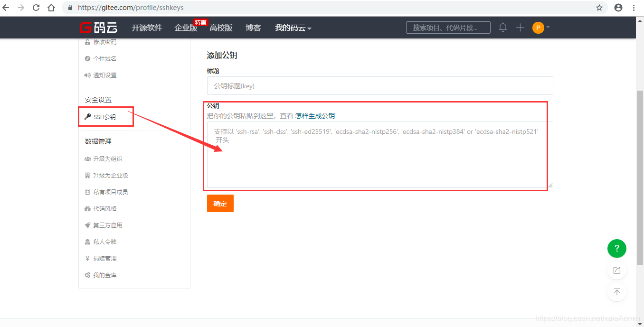This screenshot has height=327, width=644.
Task: Click the back-to-top arrow button
Action: (617, 292)
